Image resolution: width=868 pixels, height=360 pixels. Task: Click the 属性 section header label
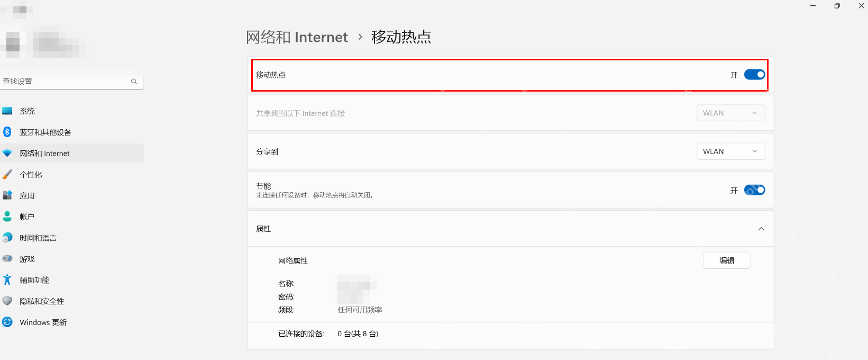click(263, 229)
